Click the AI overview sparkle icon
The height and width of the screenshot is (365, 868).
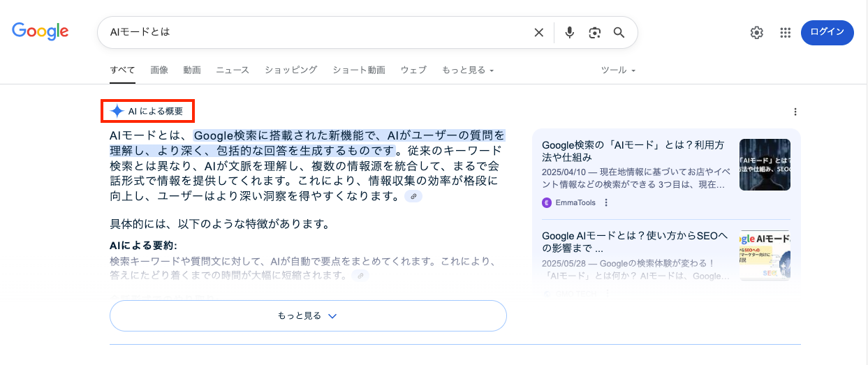pyautogui.click(x=117, y=111)
